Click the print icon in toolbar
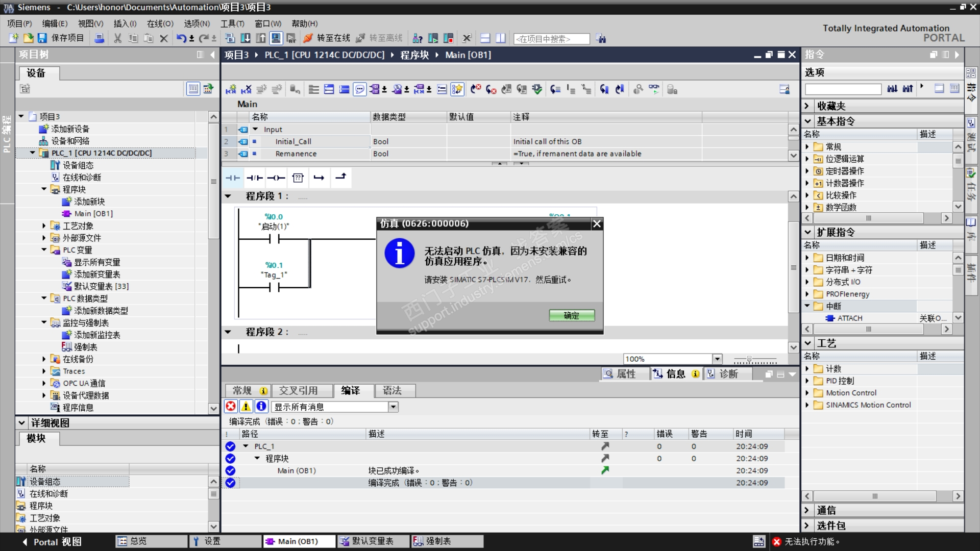 [100, 38]
